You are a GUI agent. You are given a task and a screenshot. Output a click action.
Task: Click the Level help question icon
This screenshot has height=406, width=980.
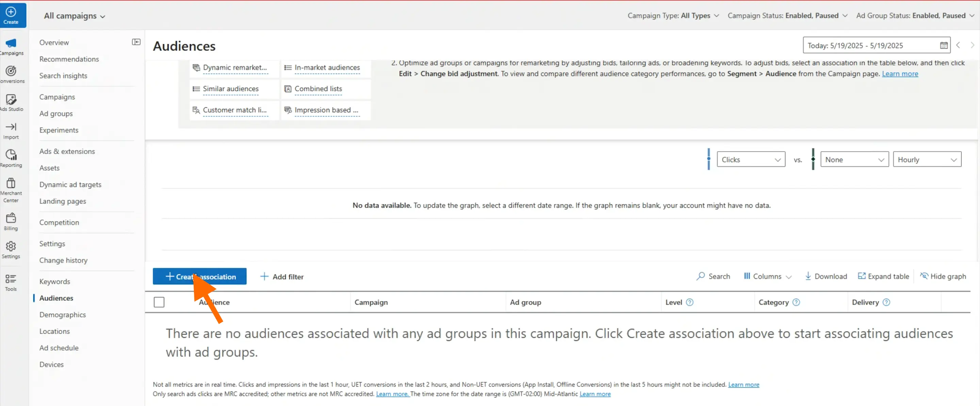click(690, 302)
